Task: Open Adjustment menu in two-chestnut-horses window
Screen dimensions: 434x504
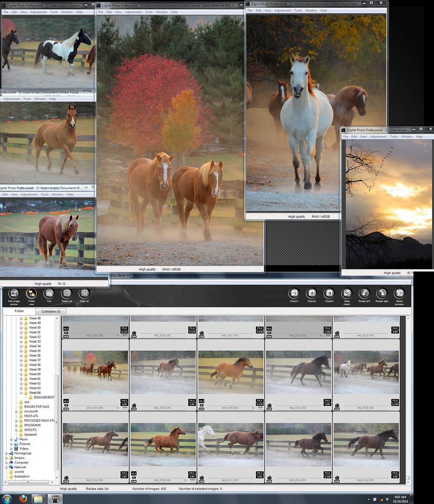Action: coord(133,12)
